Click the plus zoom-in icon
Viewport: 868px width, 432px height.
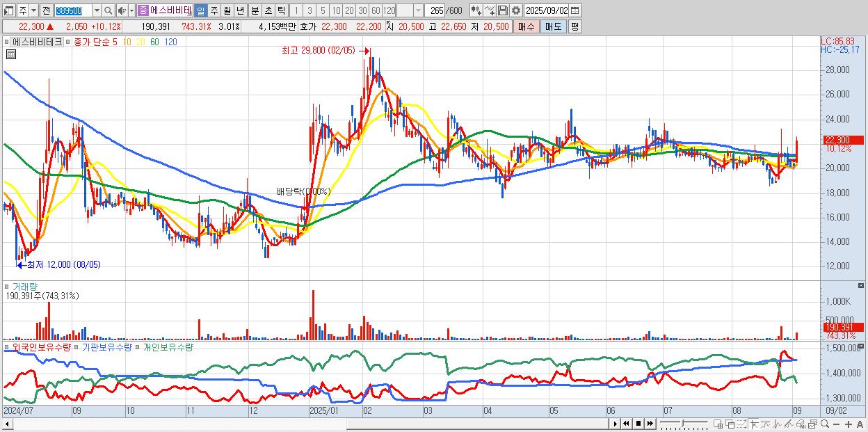pos(848,424)
